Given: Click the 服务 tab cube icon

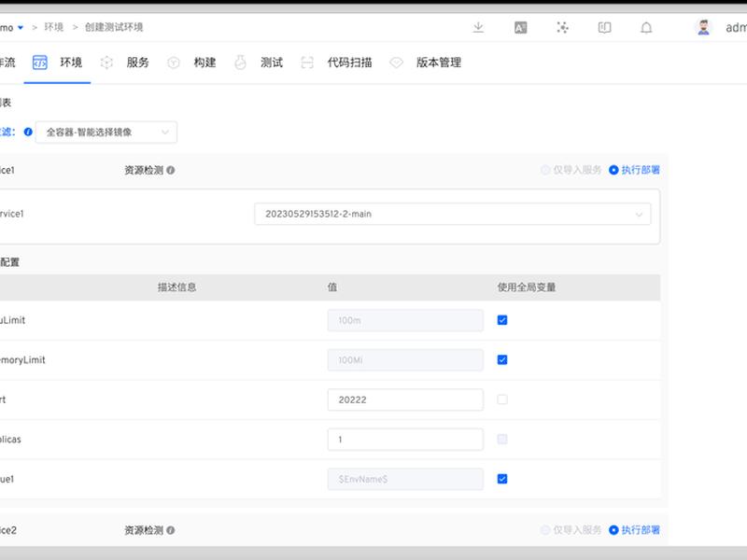Looking at the screenshot, I should point(106,63).
